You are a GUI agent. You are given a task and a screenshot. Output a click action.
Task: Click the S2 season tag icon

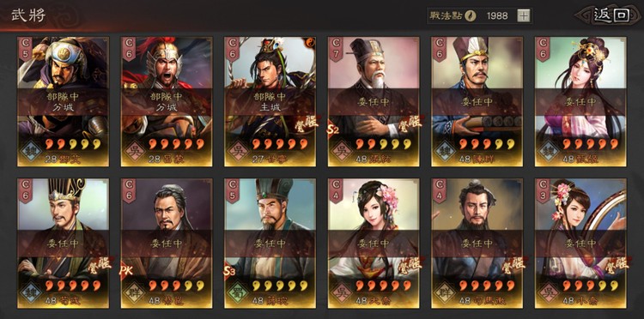(x=332, y=130)
